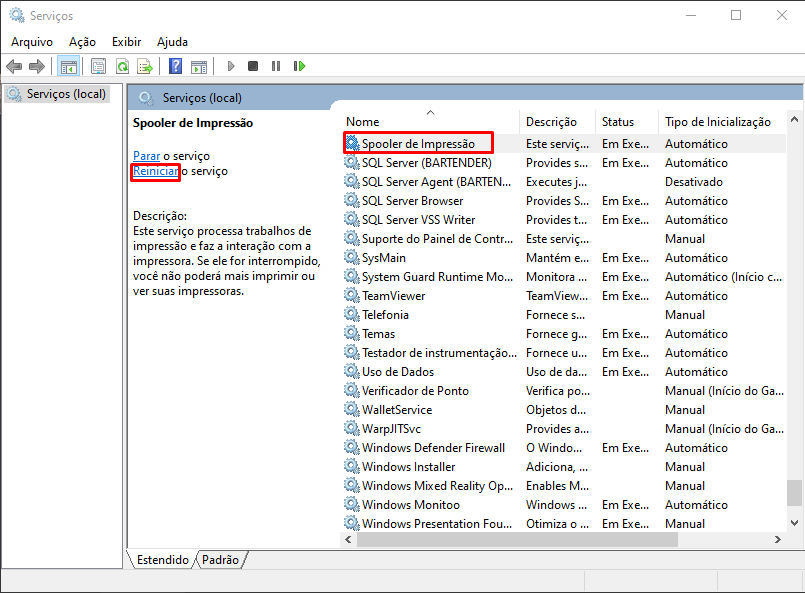Sort by Tipo de Inicialização column header
This screenshot has height=593, width=805.
coord(721,122)
